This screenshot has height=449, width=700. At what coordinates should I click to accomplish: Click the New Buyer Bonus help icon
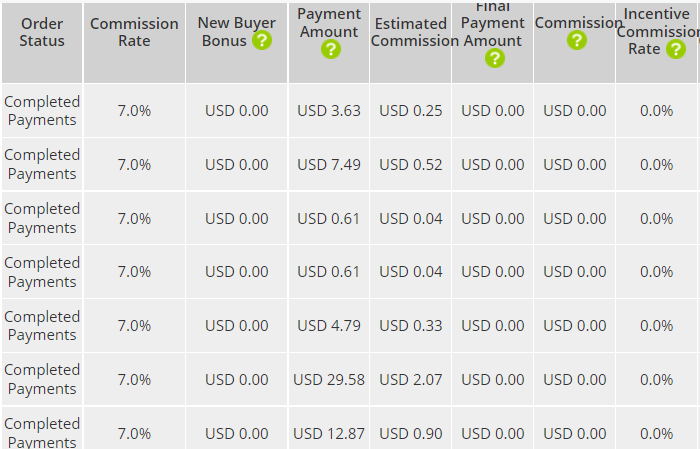tap(262, 41)
